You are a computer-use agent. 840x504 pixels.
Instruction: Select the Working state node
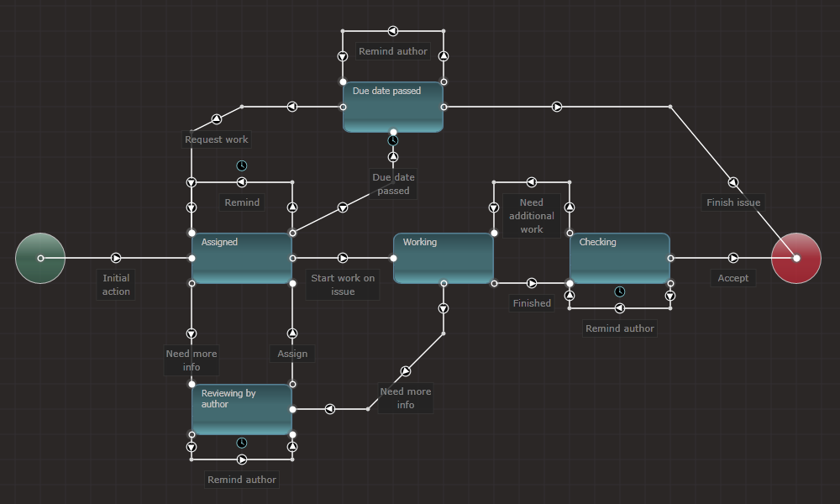pyautogui.click(x=443, y=258)
